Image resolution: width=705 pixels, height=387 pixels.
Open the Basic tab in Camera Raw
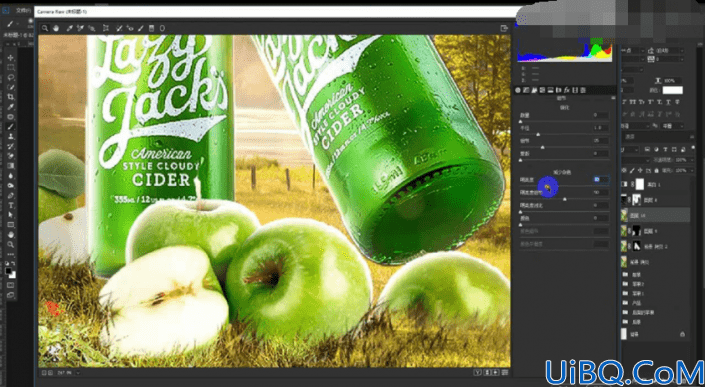(518, 90)
